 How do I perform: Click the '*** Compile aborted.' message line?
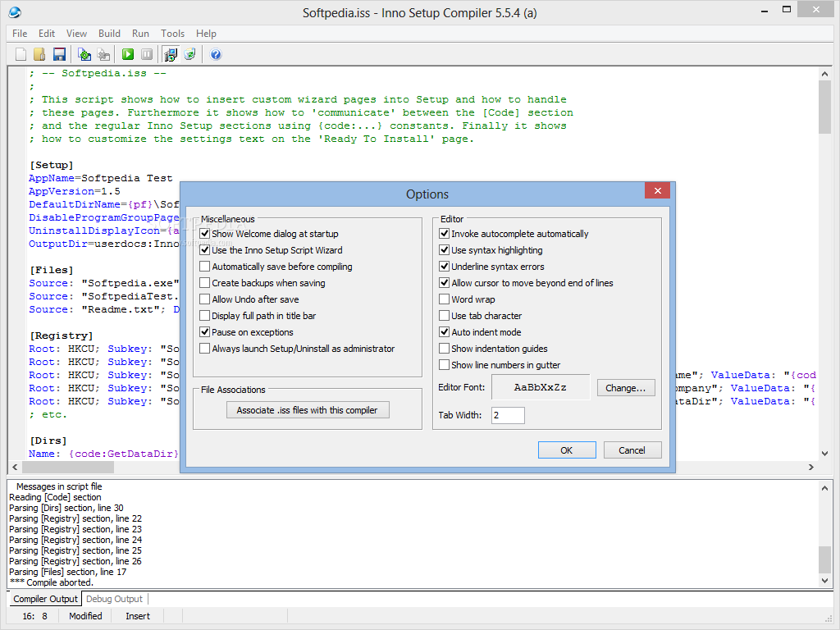(52, 582)
